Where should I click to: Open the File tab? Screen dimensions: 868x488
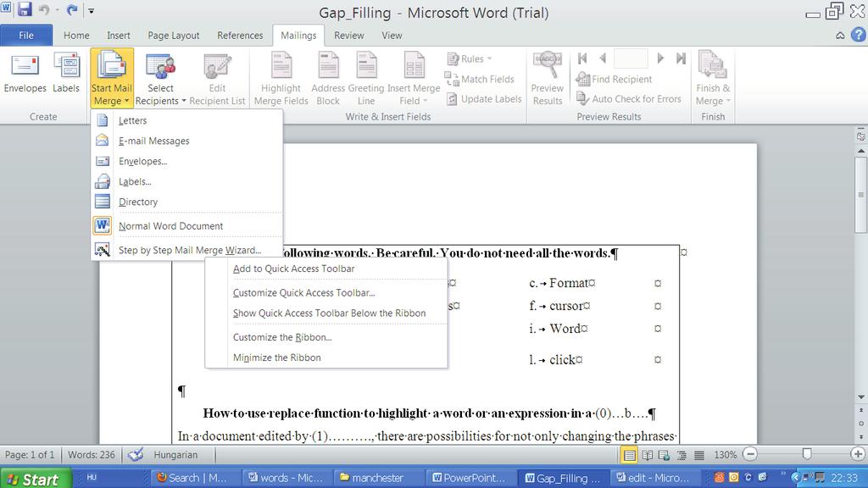point(26,36)
